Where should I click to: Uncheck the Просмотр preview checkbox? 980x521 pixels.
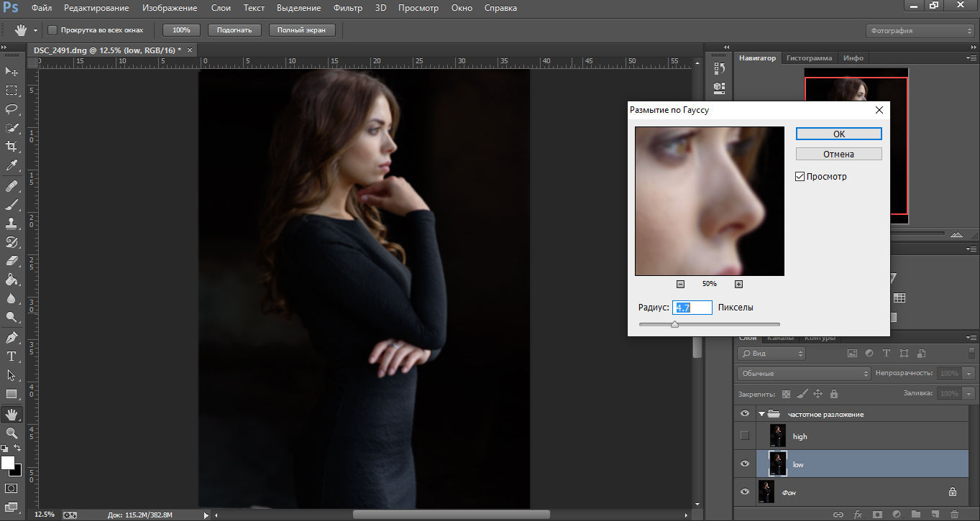click(x=800, y=177)
